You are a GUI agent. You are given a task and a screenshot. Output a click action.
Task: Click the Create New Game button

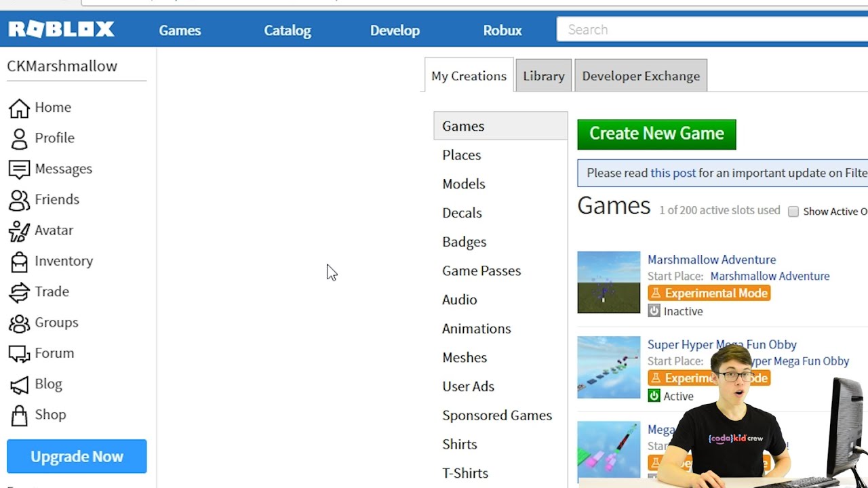[656, 134]
